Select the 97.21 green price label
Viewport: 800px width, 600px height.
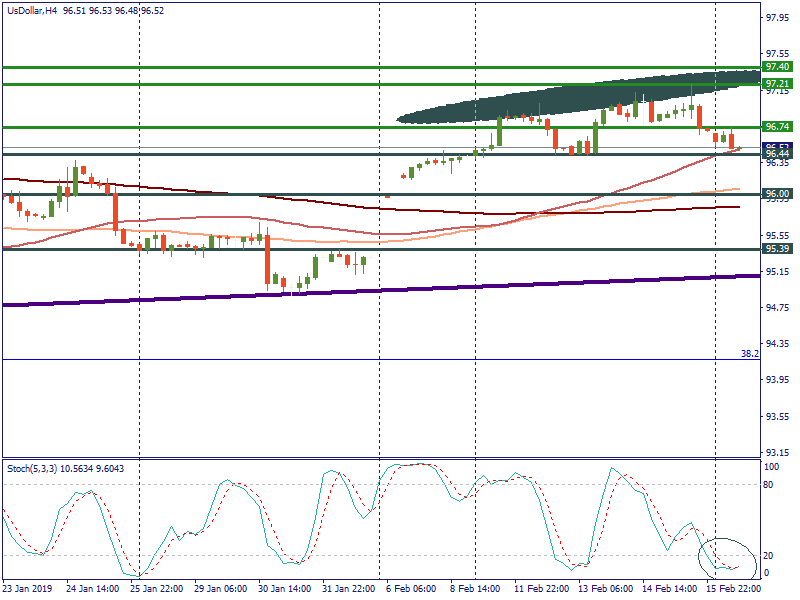click(777, 84)
